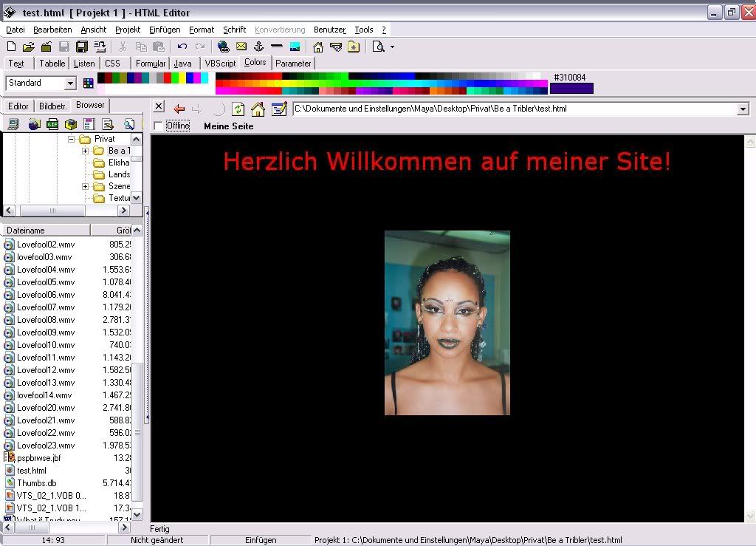Click the starred folder icon in the toolbar
Screen dimensions: 756x546
click(354, 47)
